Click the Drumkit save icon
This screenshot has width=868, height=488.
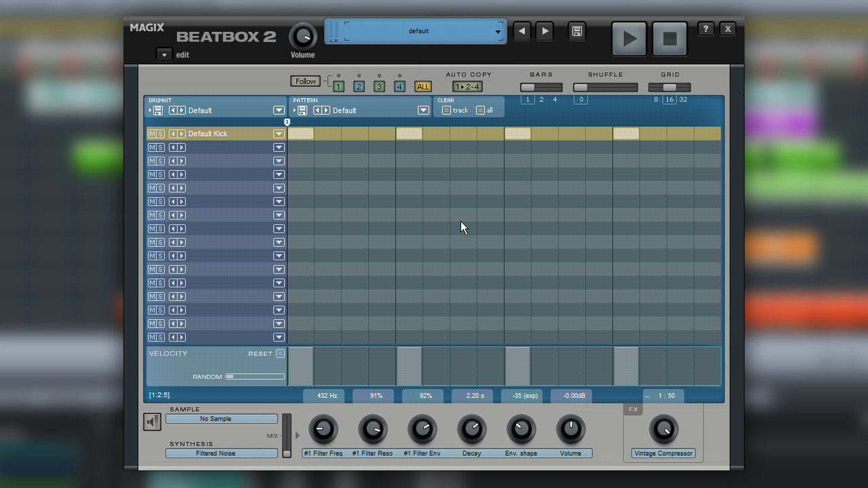coord(156,110)
